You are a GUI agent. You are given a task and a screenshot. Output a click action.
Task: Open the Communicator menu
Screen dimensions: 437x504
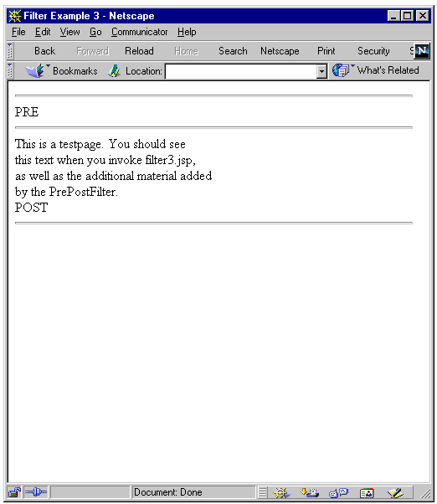tap(140, 32)
